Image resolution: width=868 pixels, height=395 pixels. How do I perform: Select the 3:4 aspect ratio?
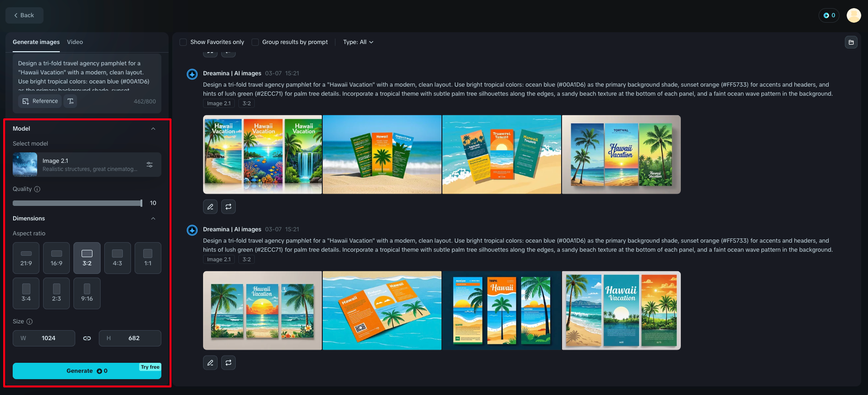click(26, 293)
